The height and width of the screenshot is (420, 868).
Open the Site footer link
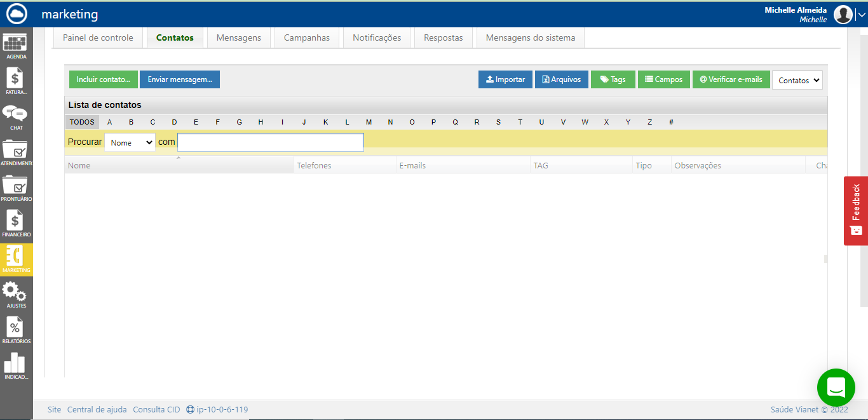pos(55,410)
